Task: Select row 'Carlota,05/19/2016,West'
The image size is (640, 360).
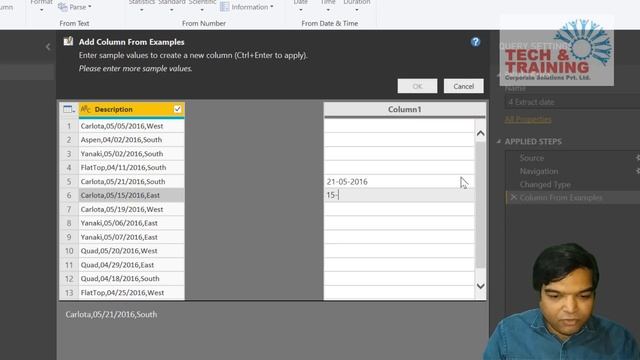Action: pos(131,209)
